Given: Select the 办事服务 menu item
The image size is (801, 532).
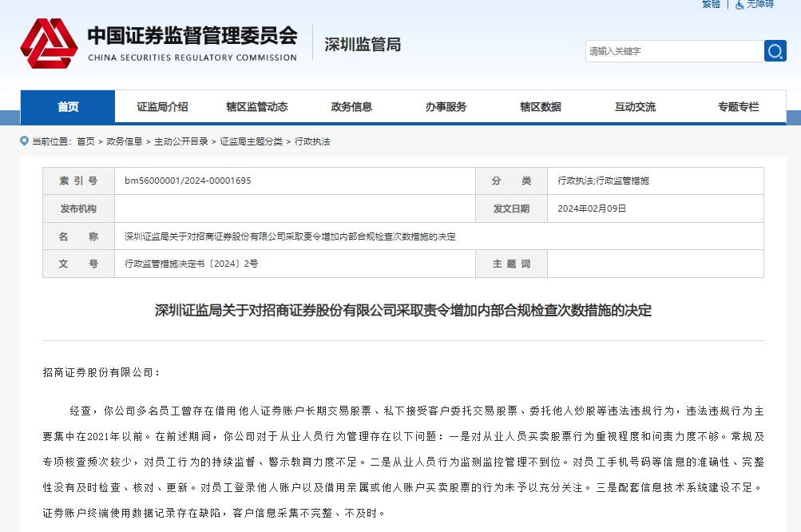Looking at the screenshot, I should pyautogui.click(x=446, y=107).
